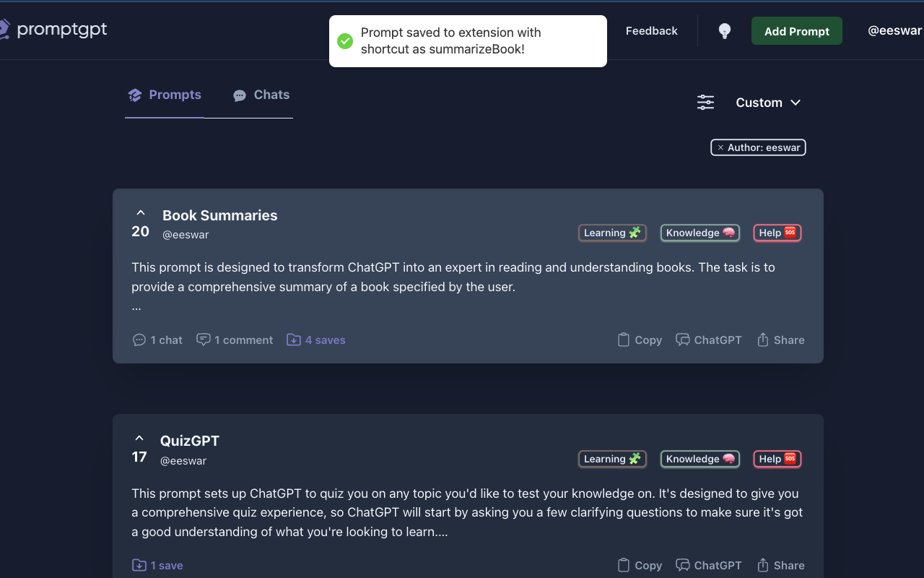Share the Book Summaries prompt
This screenshot has width=924, height=578.
point(780,340)
